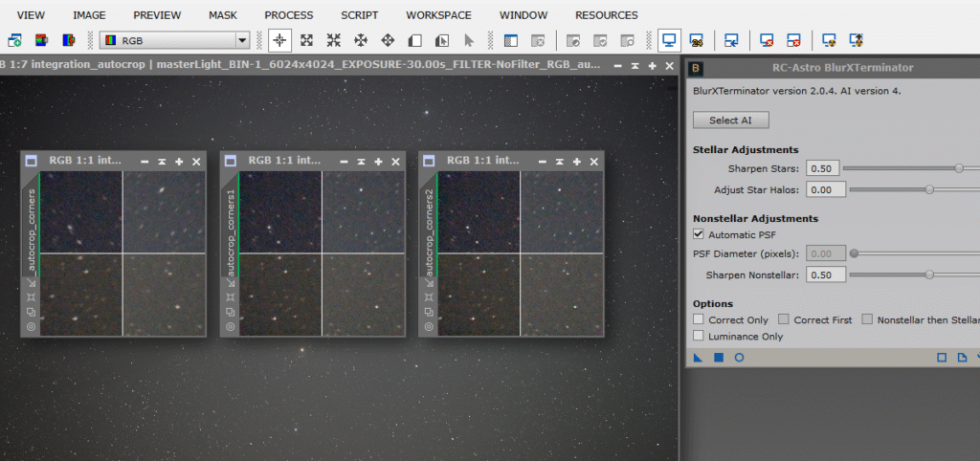Image resolution: width=980 pixels, height=461 pixels.
Task: Click the Sharpen Nonstellar value field
Action: [825, 275]
